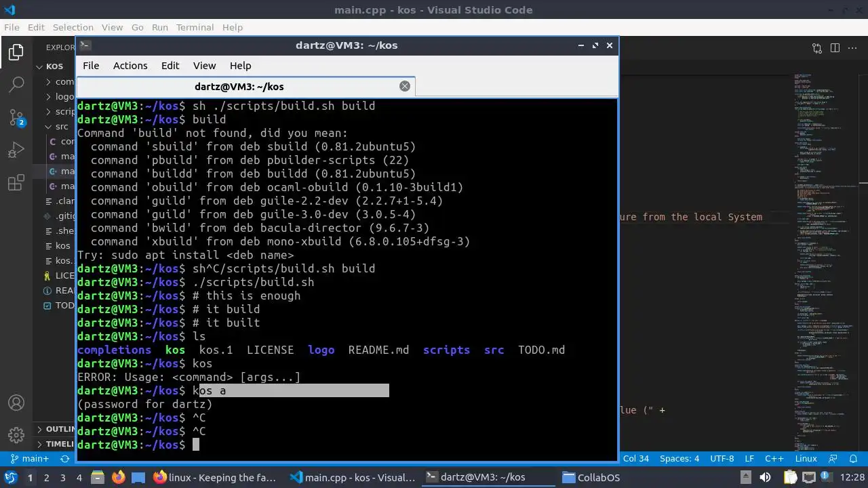Open the terminal Edit menu

[x=170, y=66]
